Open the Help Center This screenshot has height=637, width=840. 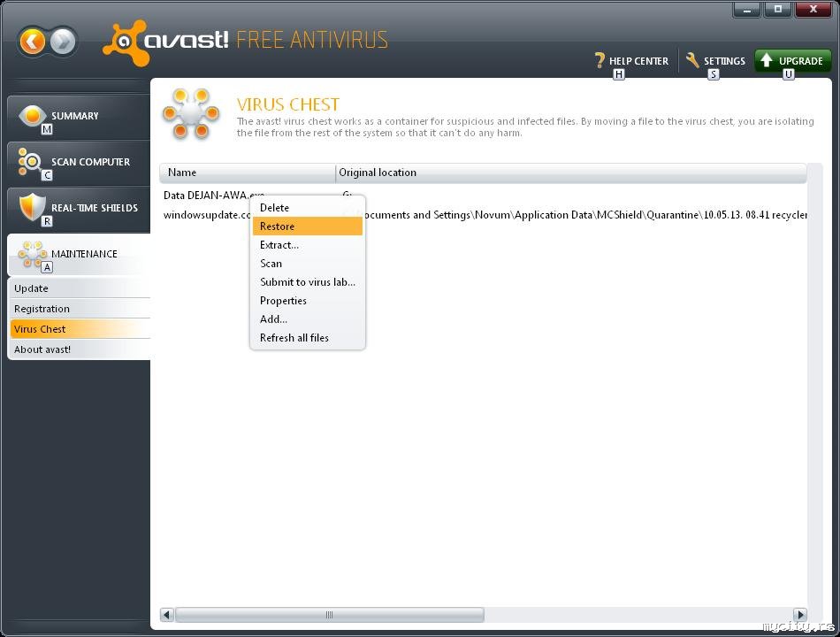631,60
